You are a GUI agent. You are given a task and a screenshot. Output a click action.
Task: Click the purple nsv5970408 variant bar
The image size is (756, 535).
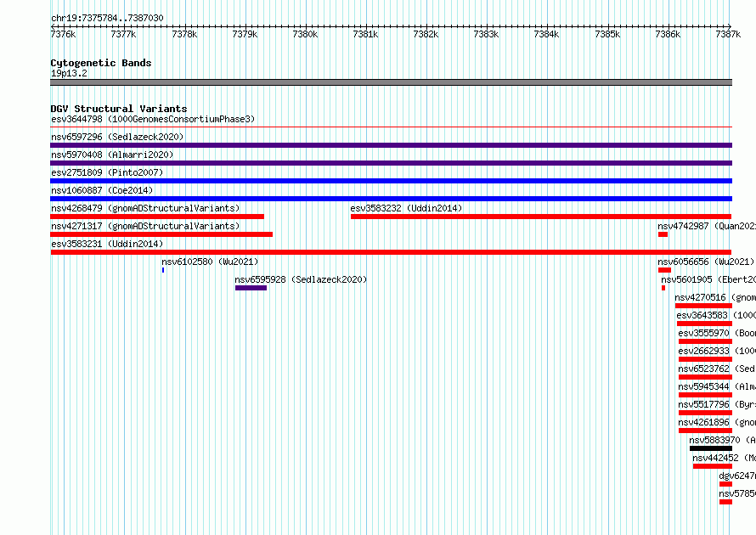tap(391, 163)
